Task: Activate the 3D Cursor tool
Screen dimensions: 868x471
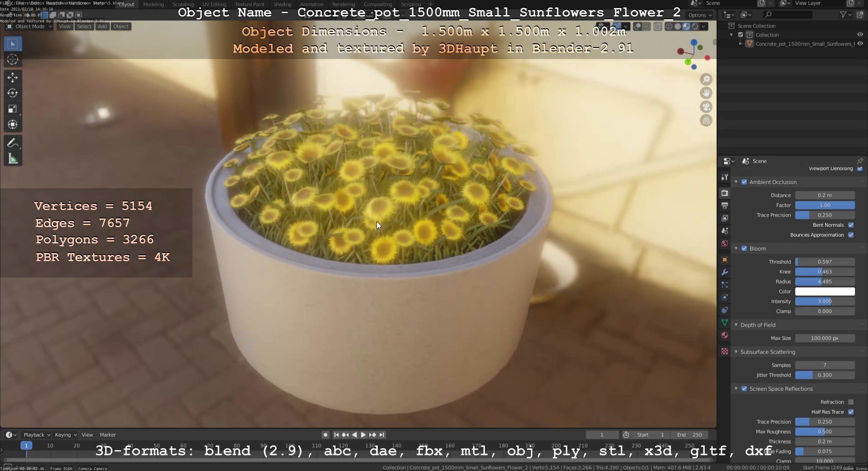Action: tap(13, 59)
